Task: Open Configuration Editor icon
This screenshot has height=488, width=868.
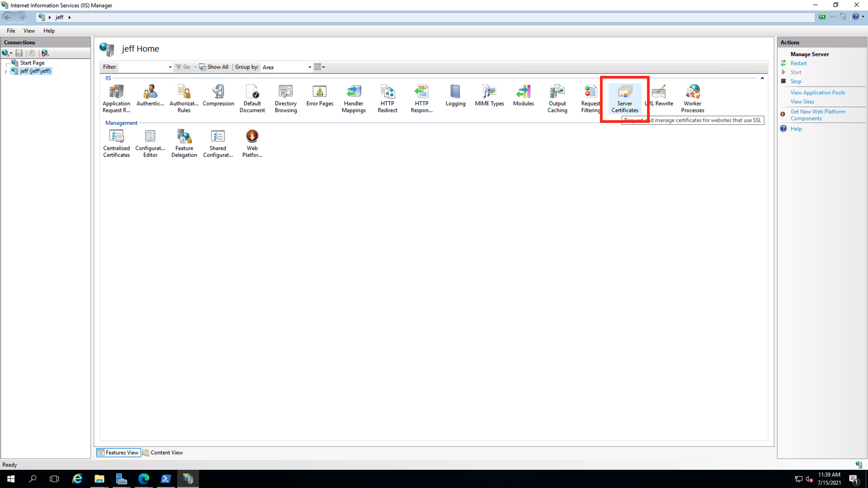Action: click(x=150, y=143)
